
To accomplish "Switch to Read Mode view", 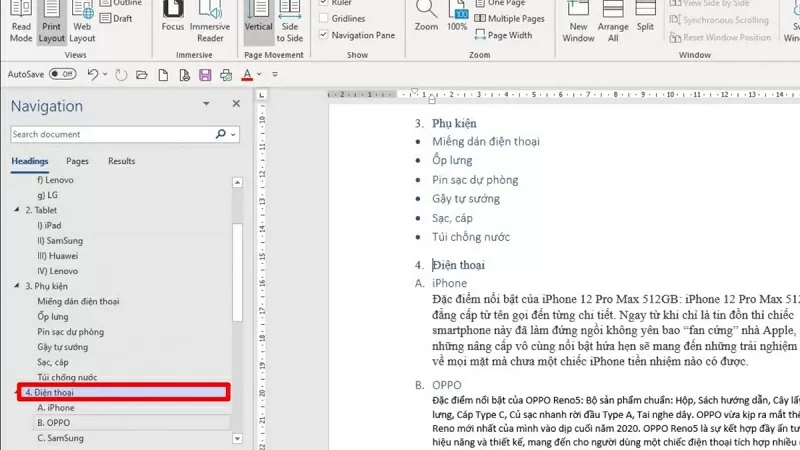I will tap(21, 22).
